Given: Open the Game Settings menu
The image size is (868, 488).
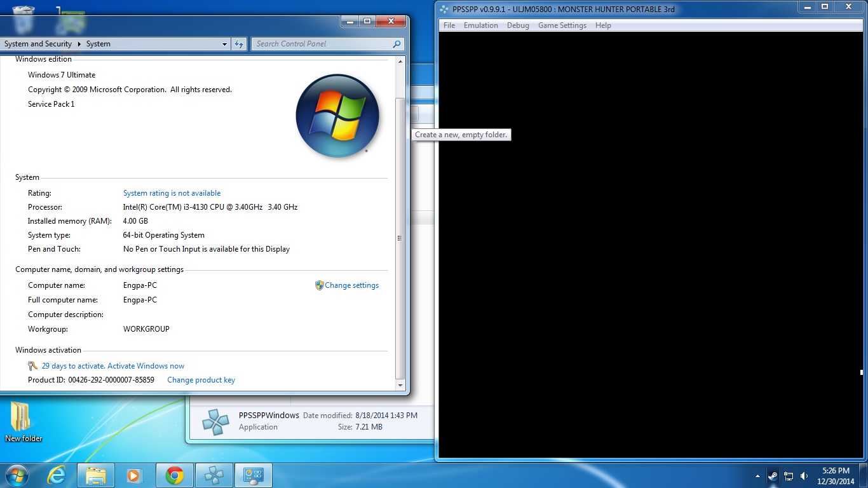Looking at the screenshot, I should pos(562,25).
